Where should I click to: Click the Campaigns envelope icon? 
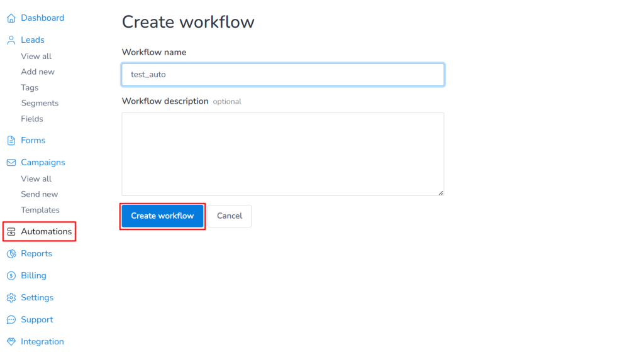click(x=11, y=163)
